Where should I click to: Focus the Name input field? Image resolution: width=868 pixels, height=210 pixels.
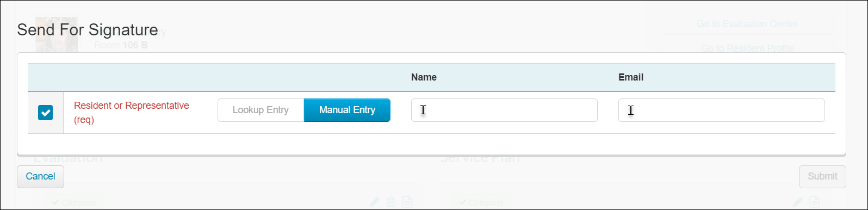pyautogui.click(x=504, y=110)
